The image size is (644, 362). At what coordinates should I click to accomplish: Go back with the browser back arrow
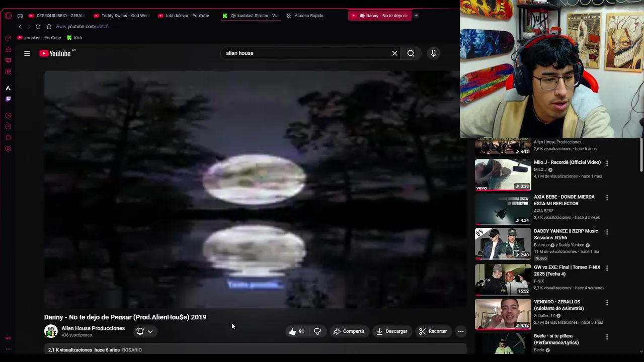[x=20, y=27]
